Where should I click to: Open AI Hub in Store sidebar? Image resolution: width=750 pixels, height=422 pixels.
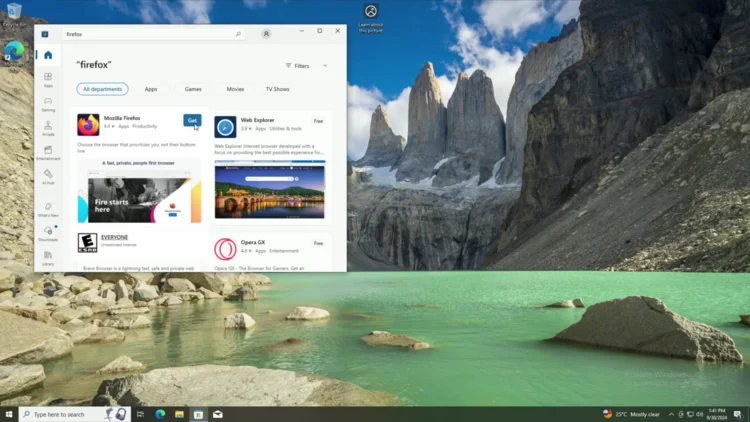48,177
